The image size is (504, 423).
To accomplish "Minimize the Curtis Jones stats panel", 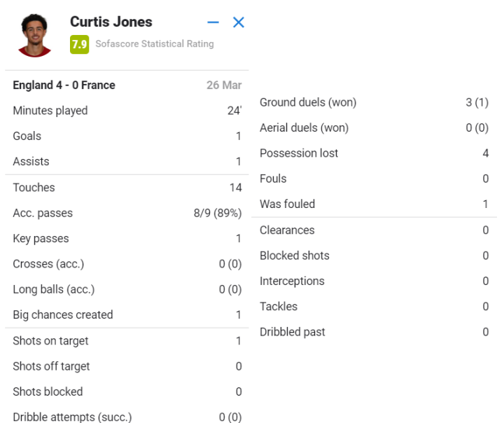I will (x=213, y=22).
